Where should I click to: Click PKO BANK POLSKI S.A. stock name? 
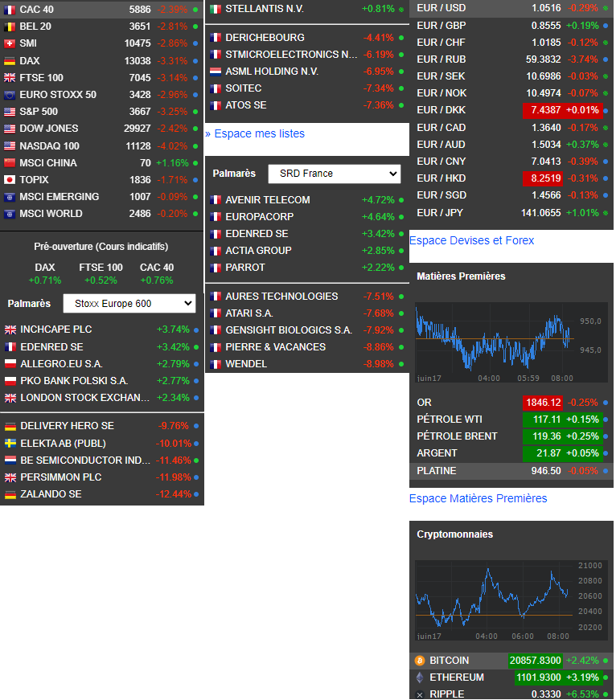(74, 381)
